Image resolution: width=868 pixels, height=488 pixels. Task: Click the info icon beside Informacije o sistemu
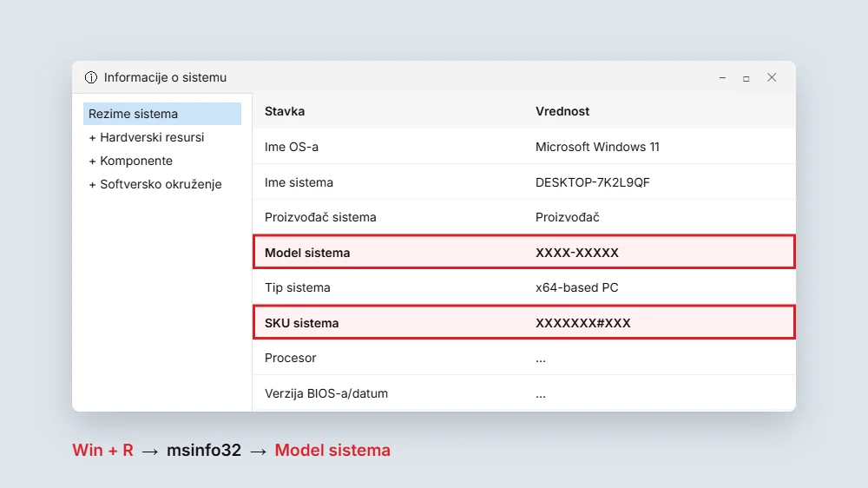click(91, 77)
